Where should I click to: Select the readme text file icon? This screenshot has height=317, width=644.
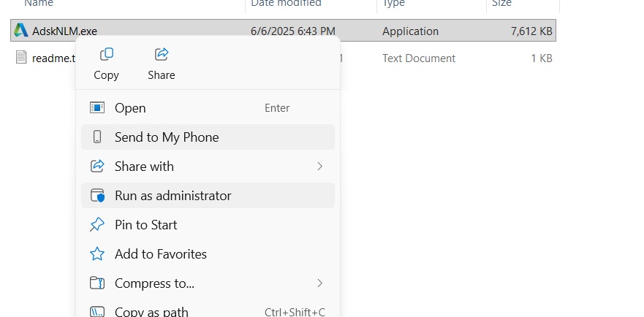tap(21, 58)
